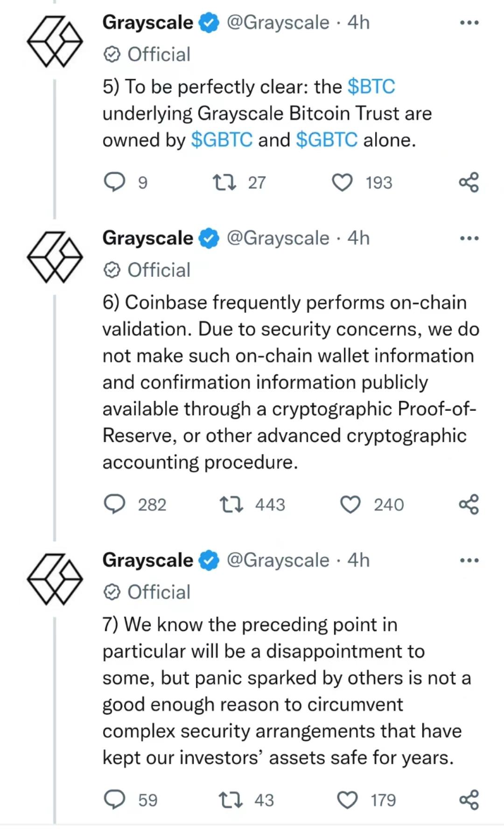
Task: Open more options on tweet 5
Action: pyautogui.click(x=469, y=22)
